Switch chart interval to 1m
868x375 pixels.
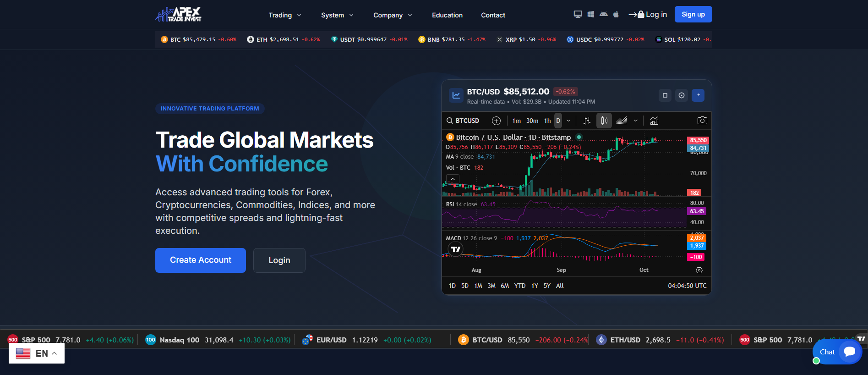pos(516,121)
